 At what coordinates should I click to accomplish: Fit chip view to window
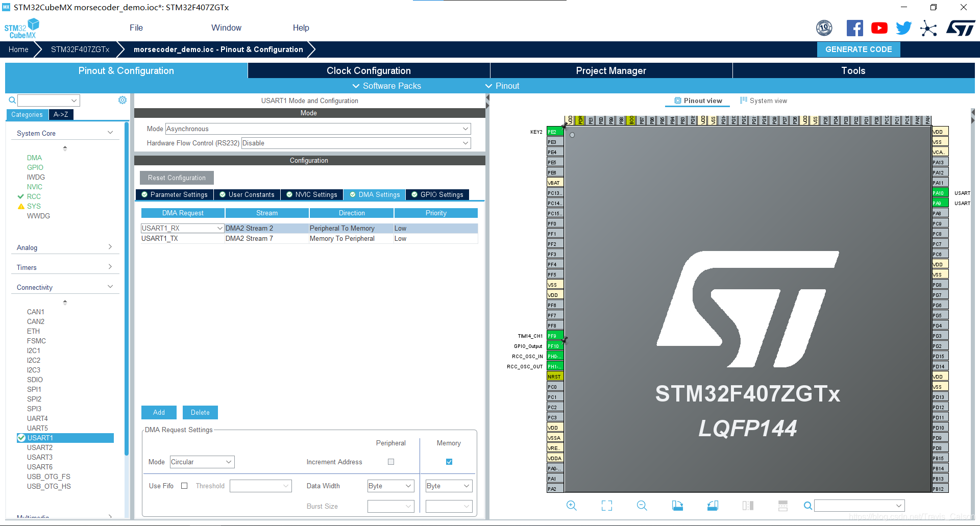tap(606, 506)
